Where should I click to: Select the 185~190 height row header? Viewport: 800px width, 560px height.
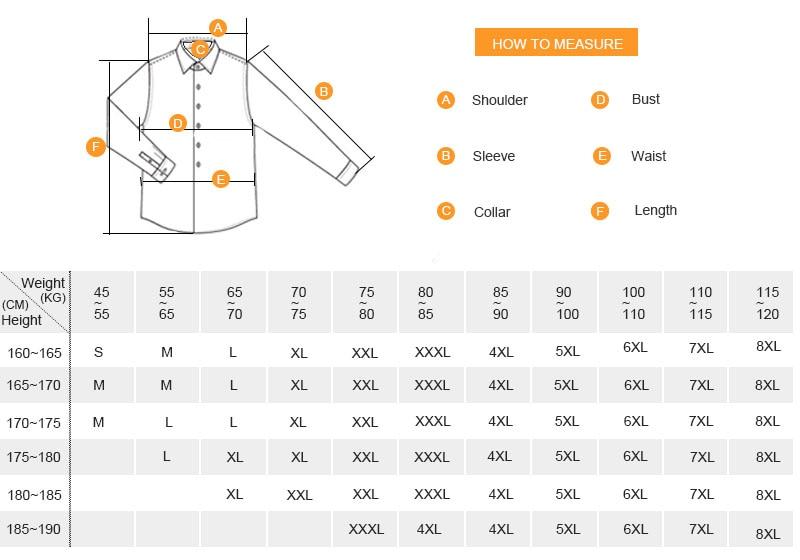34,529
